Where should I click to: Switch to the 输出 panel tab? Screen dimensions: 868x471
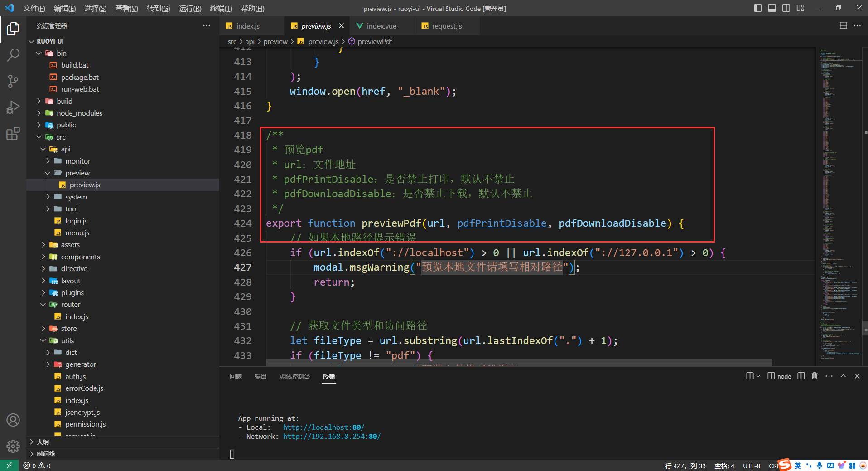260,376
